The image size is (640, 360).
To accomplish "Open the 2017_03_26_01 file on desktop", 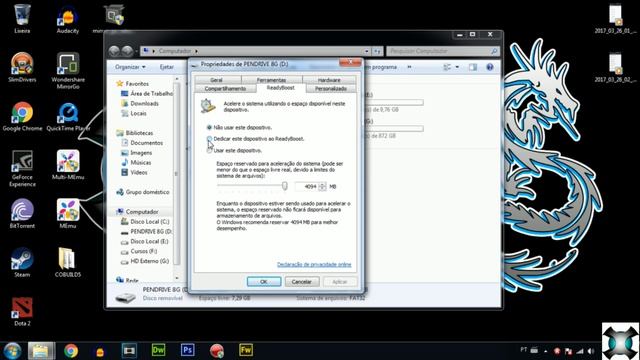I will [x=615, y=18].
